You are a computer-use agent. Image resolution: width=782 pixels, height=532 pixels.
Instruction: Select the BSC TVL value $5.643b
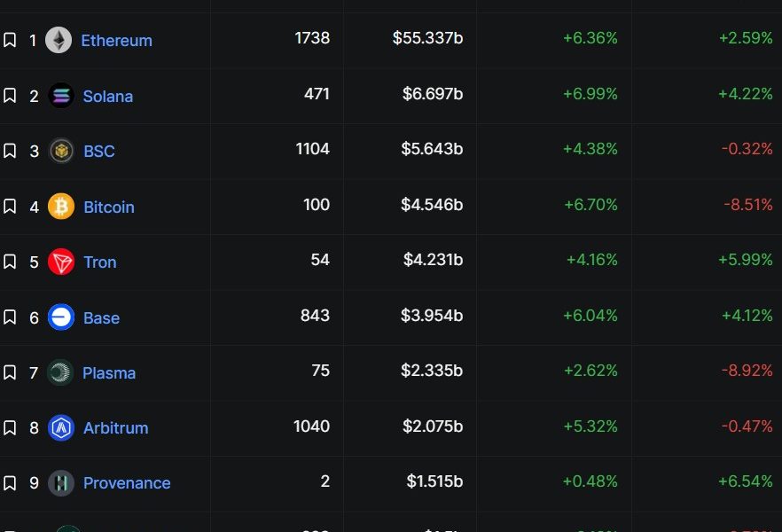(433, 150)
